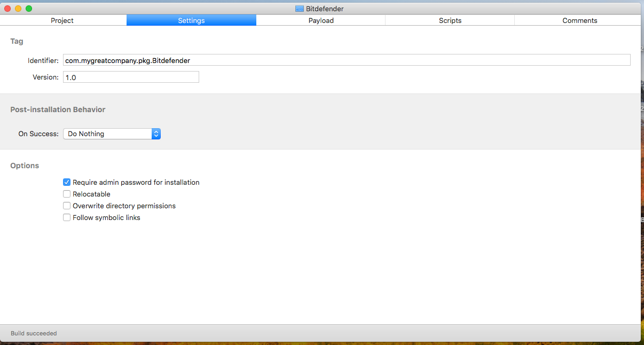Uncheck Require admin password for installation
644x345 pixels.
(67, 182)
